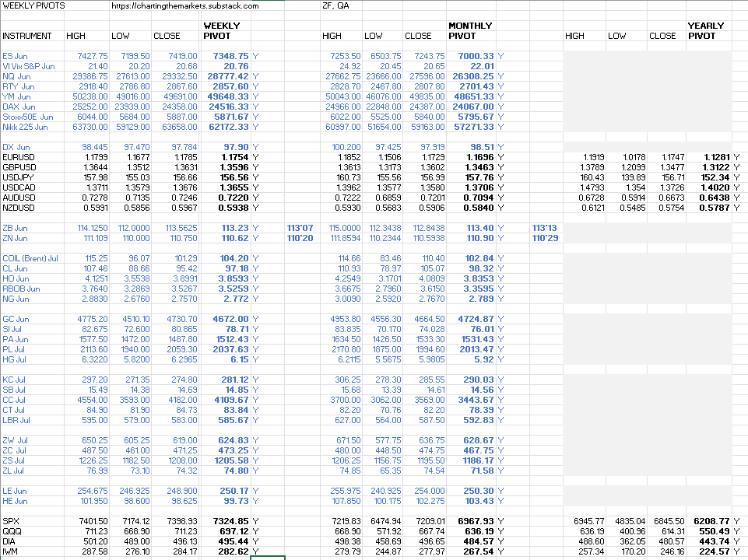Select the RTY Jun instrument cell
Image resolution: width=748 pixels, height=560 pixels.
click(18, 86)
